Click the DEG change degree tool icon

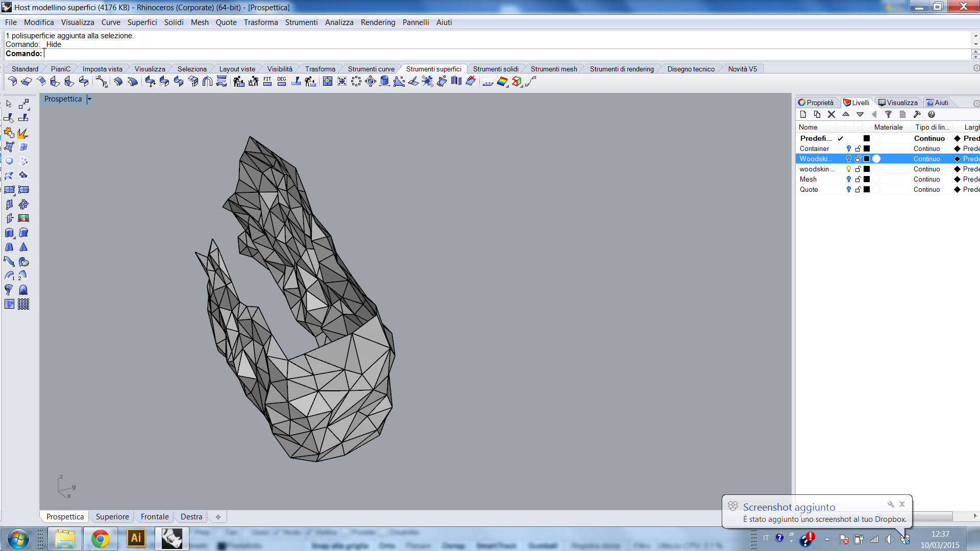tap(282, 81)
